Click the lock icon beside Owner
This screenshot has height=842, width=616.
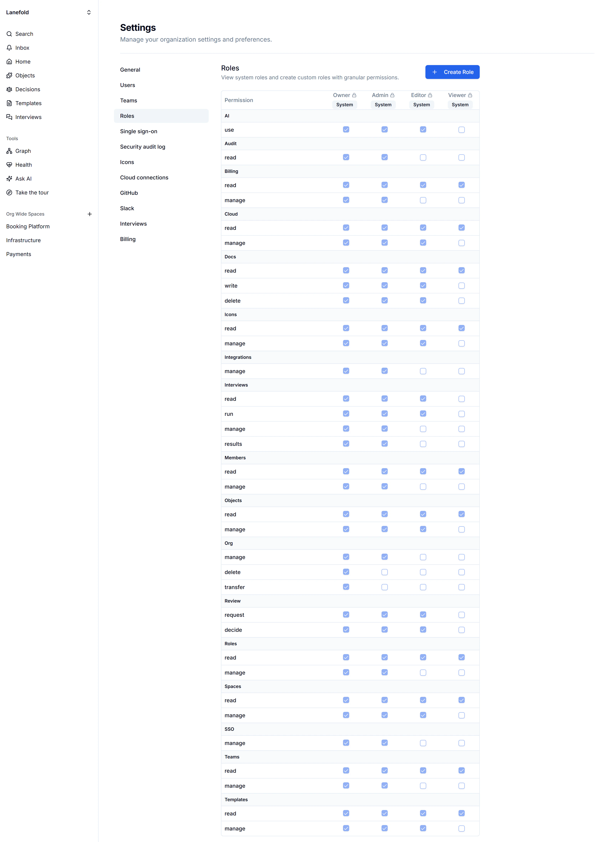[x=354, y=95]
